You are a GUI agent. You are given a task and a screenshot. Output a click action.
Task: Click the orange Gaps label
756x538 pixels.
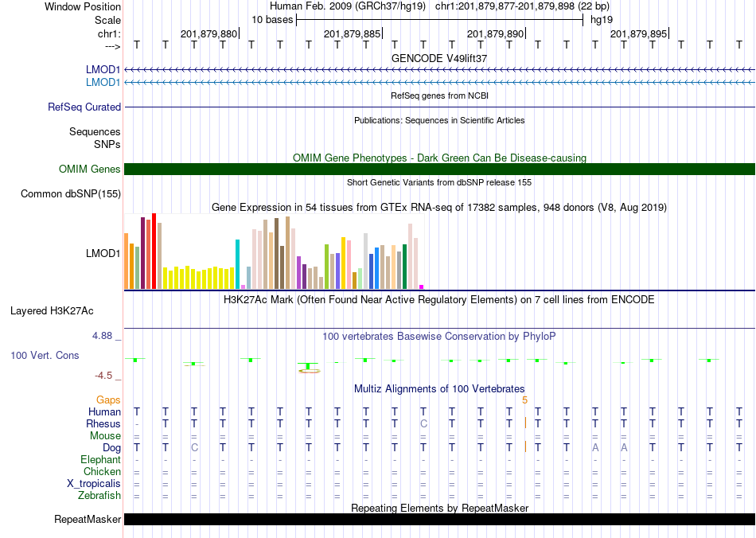pyautogui.click(x=108, y=400)
